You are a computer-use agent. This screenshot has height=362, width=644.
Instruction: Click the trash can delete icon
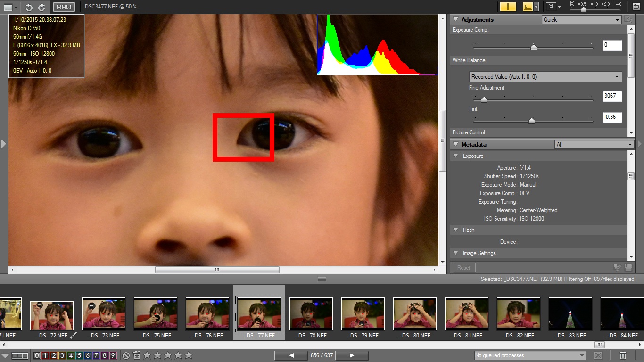(x=623, y=355)
